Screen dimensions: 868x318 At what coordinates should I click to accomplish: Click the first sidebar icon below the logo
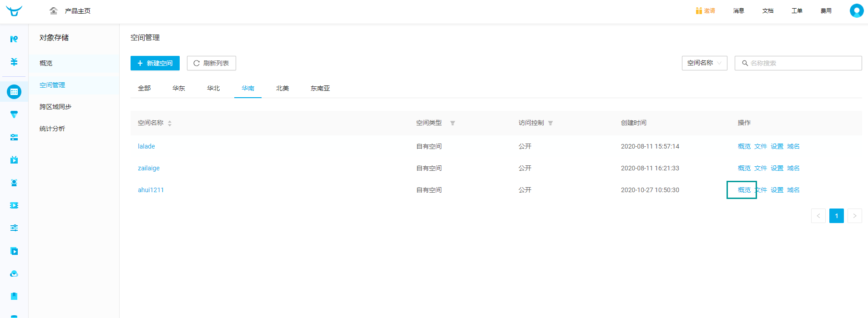(14, 39)
